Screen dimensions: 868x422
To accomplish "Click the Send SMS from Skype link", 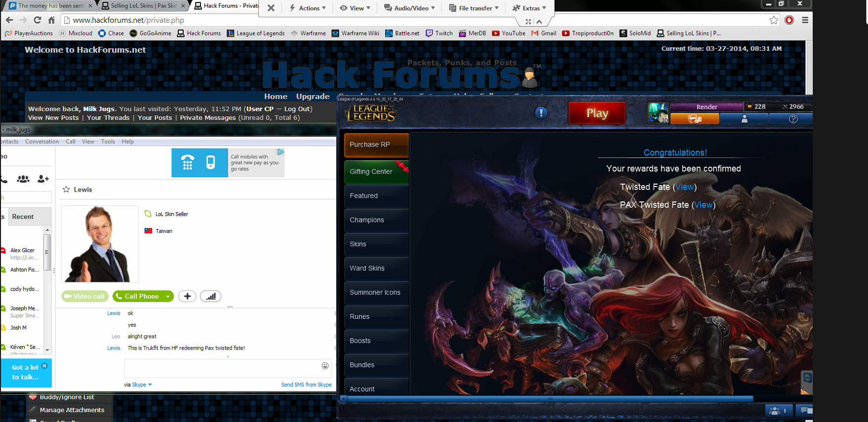I will click(306, 384).
